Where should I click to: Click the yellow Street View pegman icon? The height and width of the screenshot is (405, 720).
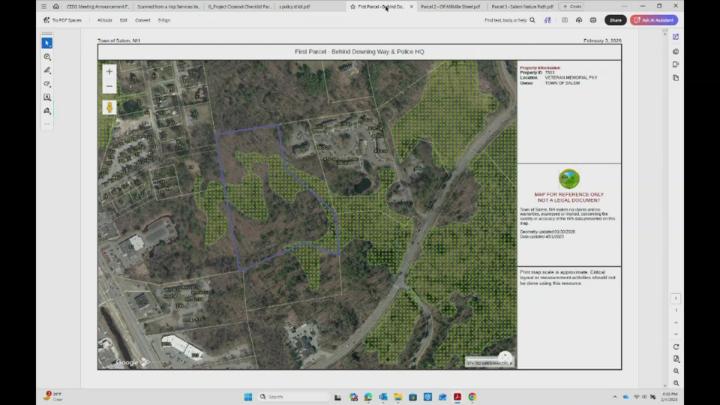click(x=110, y=107)
